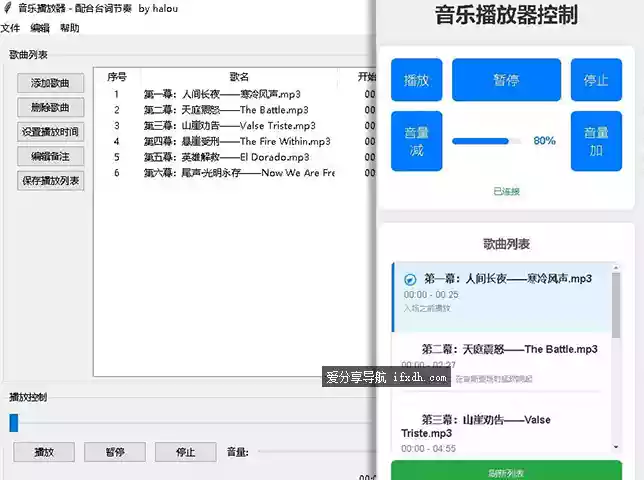This screenshot has height=480, width=644.
Task: Click the blue 停止 button in web control panel
Action: tap(596, 80)
